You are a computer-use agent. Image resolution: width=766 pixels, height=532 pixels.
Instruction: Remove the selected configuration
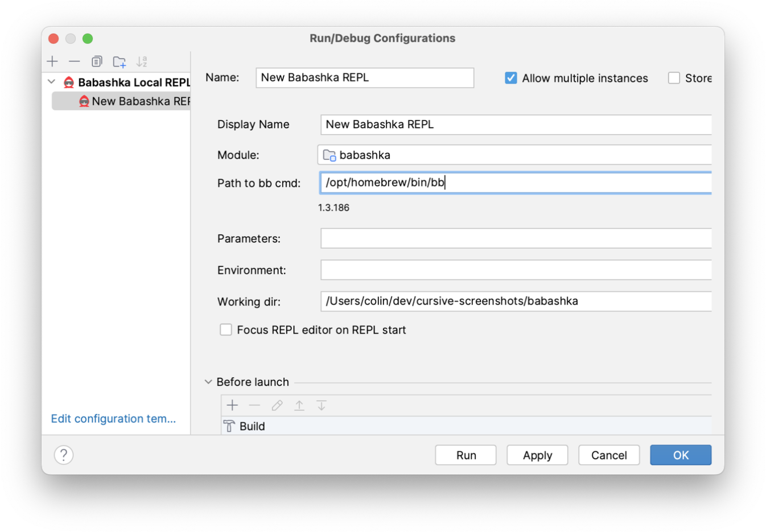pos(74,61)
